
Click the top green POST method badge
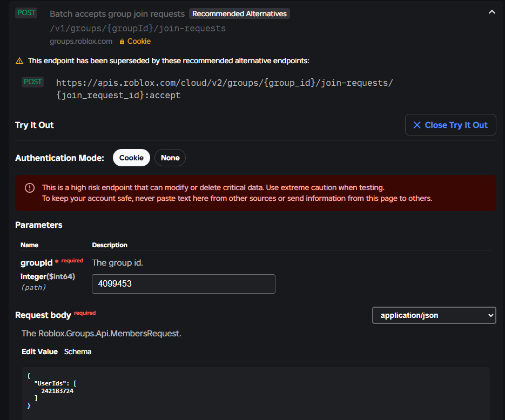point(26,13)
